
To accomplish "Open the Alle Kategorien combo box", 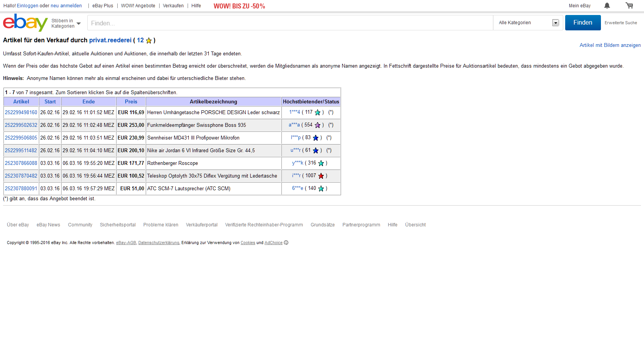I will [528, 23].
